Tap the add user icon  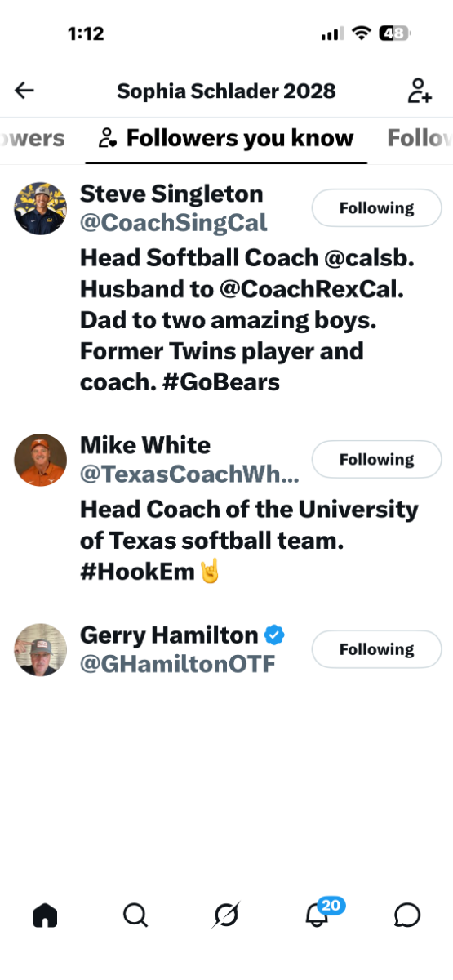(x=419, y=90)
